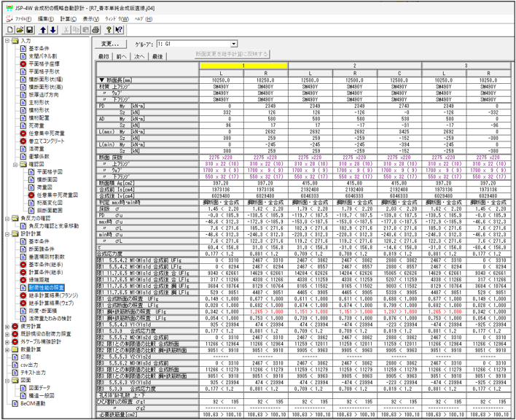Image resolution: width=516 pixels, height=420 pixels.
Task: Click the context help arrow icon
Action: [x=120, y=30]
